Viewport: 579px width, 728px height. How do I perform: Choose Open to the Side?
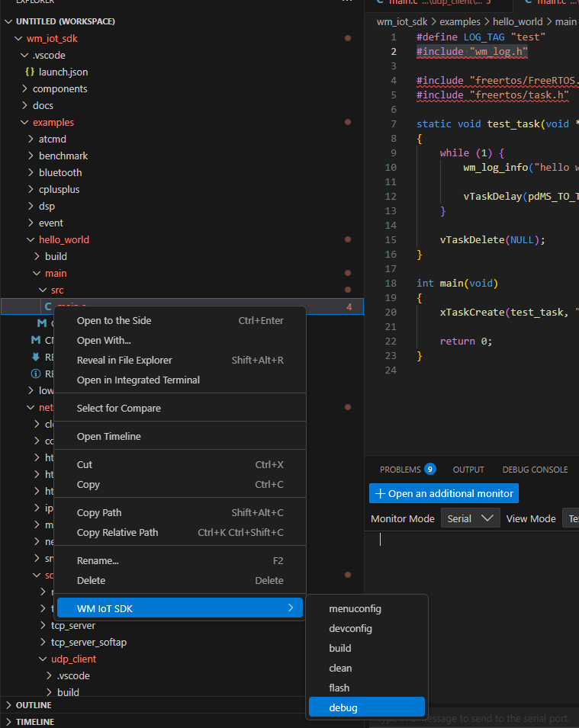tap(180, 320)
